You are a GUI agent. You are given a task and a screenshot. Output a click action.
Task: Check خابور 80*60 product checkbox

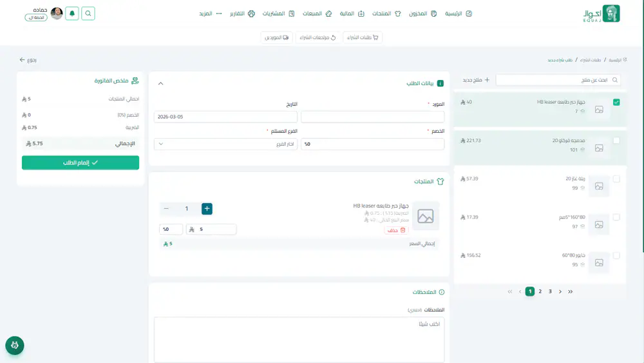click(616, 256)
